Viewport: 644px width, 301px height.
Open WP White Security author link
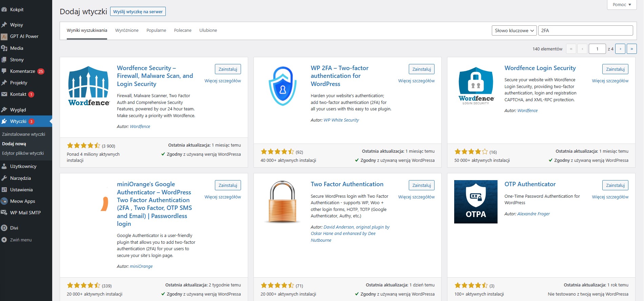tap(341, 120)
